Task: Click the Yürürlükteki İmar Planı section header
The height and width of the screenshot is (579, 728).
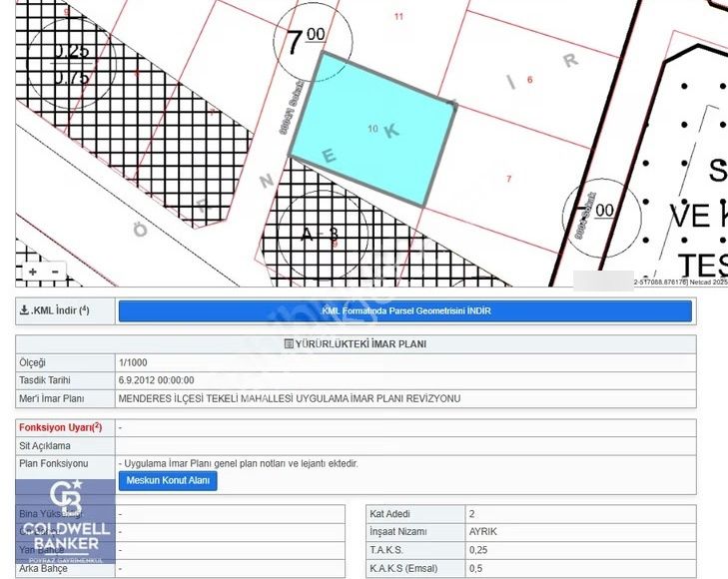Action: [360, 344]
